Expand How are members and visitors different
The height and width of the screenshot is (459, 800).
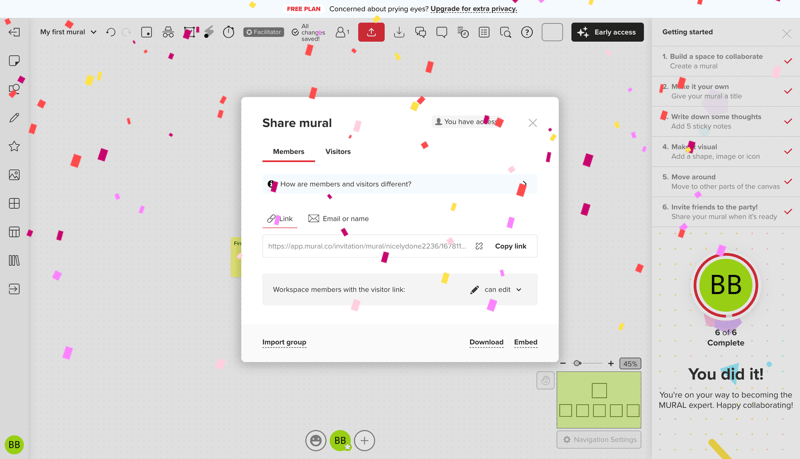(399, 184)
